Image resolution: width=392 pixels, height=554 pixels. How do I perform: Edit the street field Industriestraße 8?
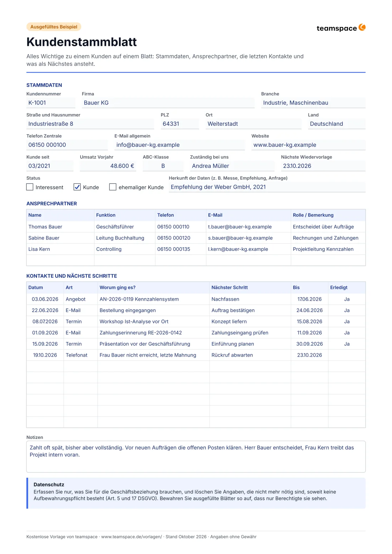tap(90, 124)
